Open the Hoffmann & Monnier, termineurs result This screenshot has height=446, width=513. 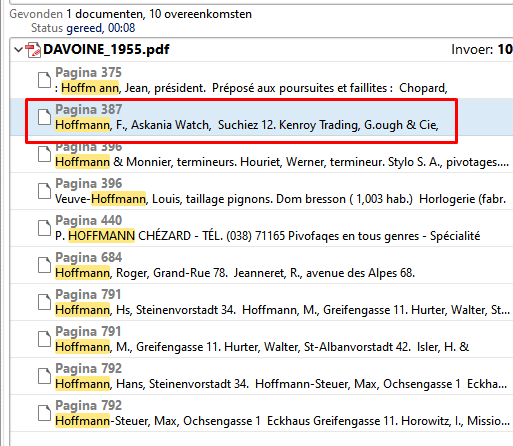tap(262, 154)
